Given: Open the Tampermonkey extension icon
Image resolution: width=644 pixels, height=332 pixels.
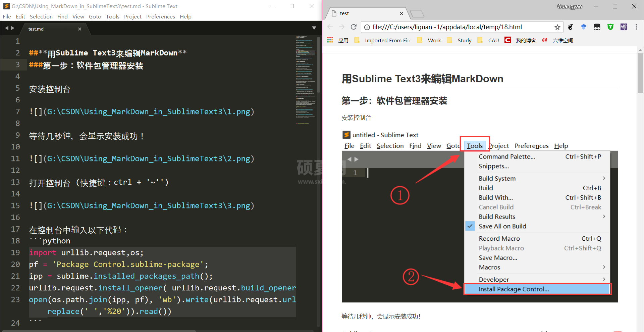Looking at the screenshot, I should [x=597, y=27].
